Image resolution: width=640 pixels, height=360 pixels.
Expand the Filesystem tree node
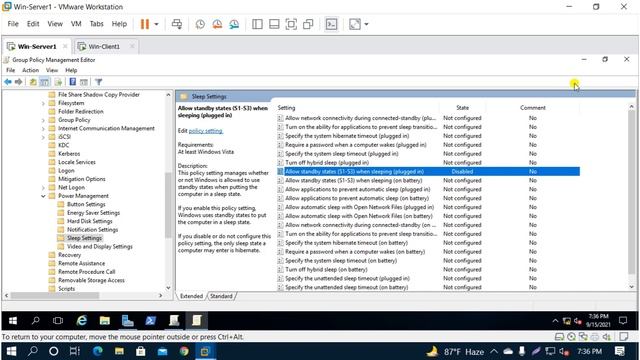coord(43,103)
